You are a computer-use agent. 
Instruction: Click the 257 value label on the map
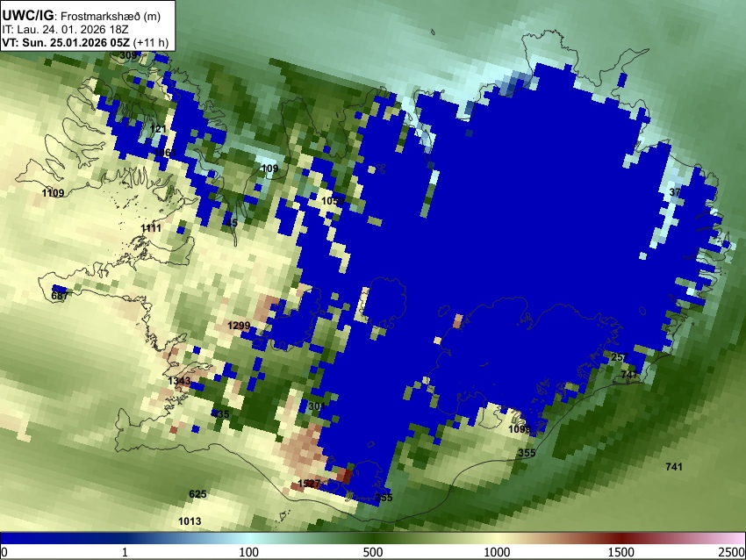620,357
